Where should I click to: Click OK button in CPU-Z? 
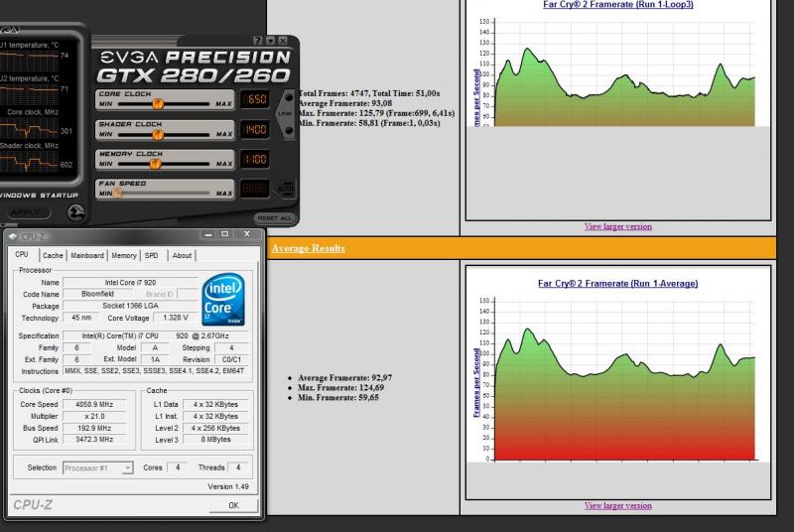coord(233,505)
